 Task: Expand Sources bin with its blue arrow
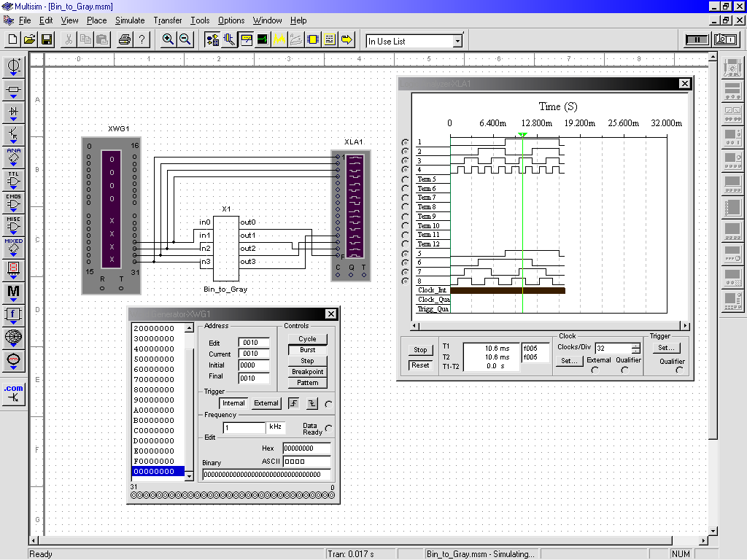13,74
